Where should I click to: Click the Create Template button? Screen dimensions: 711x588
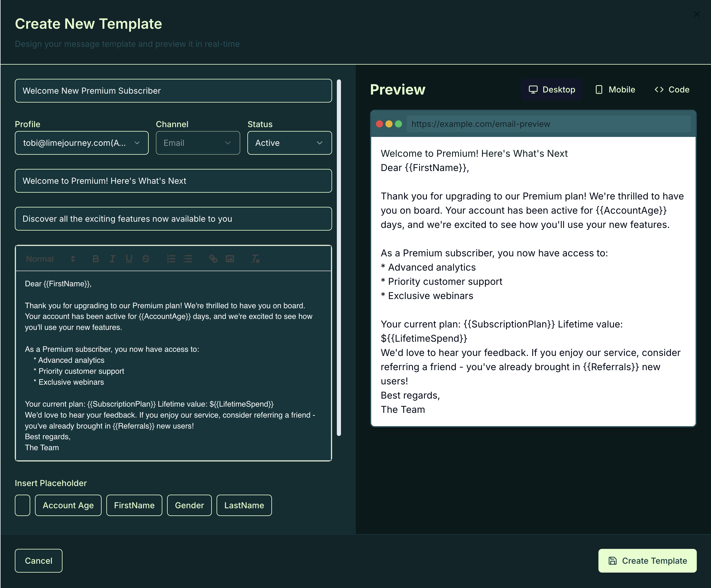coord(647,560)
